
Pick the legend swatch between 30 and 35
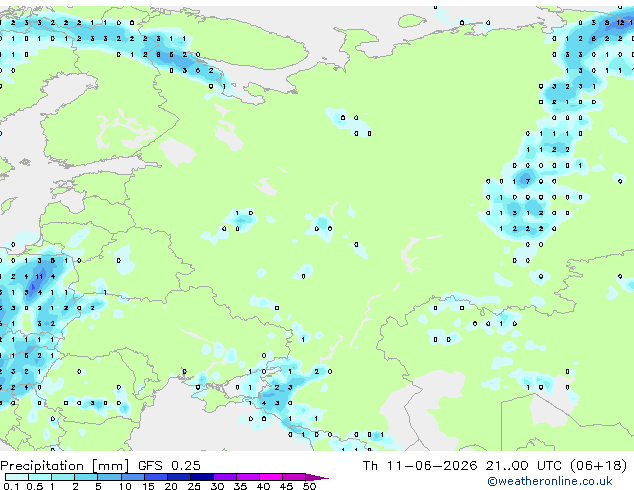click(224, 477)
